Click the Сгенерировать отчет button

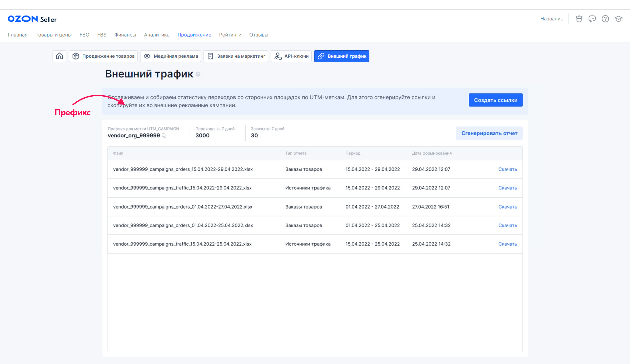tap(489, 133)
